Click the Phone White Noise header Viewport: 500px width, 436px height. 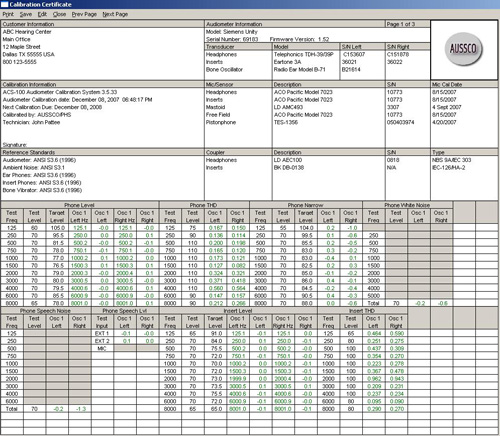pos(407,205)
